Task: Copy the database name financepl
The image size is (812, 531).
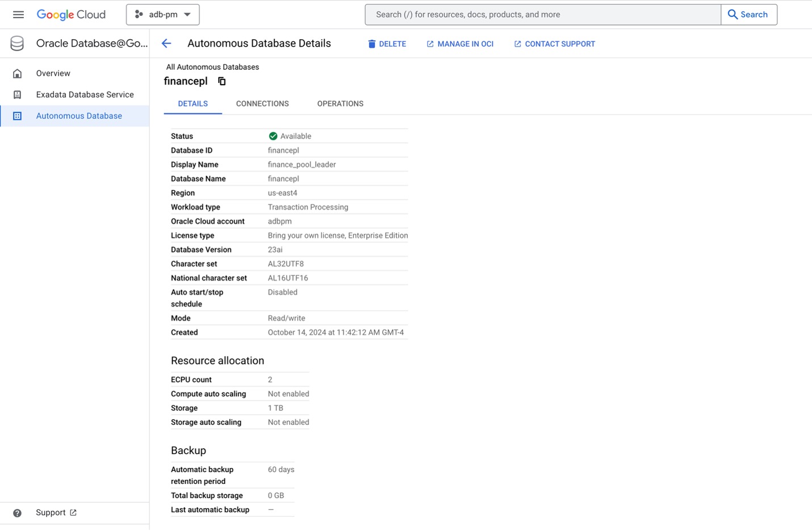Action: [221, 81]
